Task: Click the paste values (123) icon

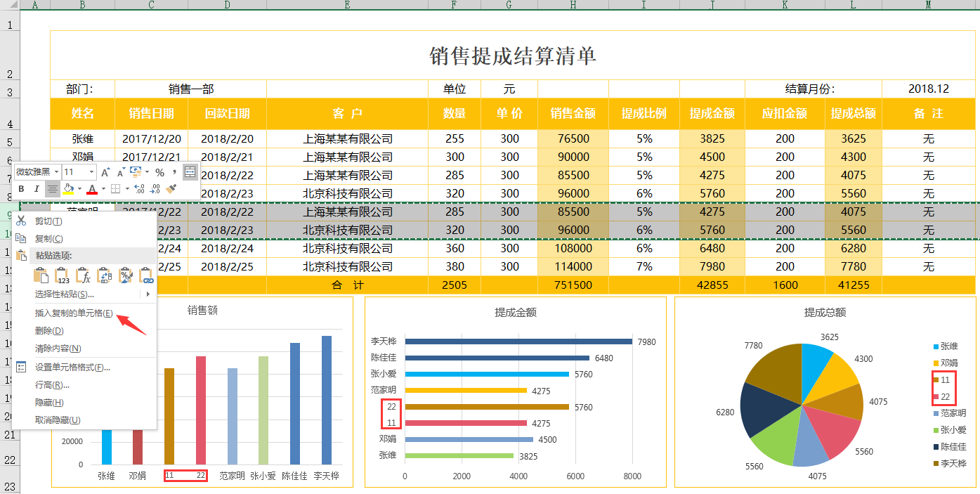Action: click(63, 275)
